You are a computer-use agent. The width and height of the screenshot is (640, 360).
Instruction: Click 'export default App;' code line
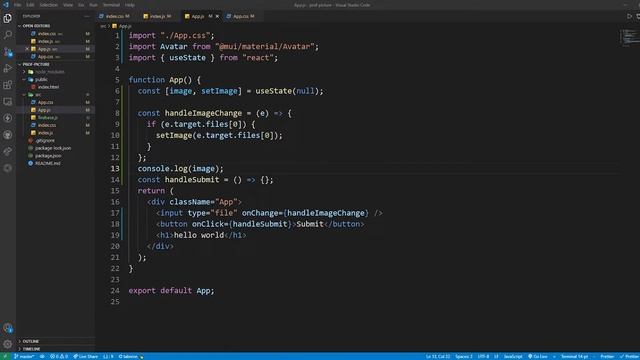click(x=171, y=291)
